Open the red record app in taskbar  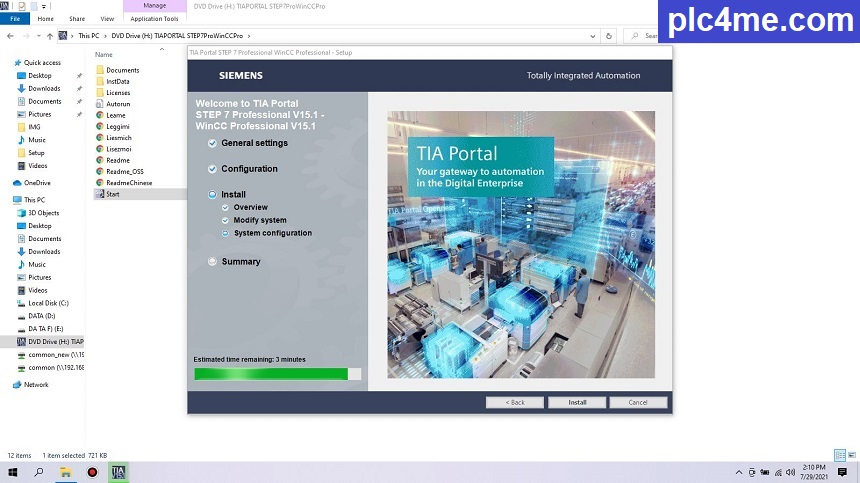pos(92,472)
